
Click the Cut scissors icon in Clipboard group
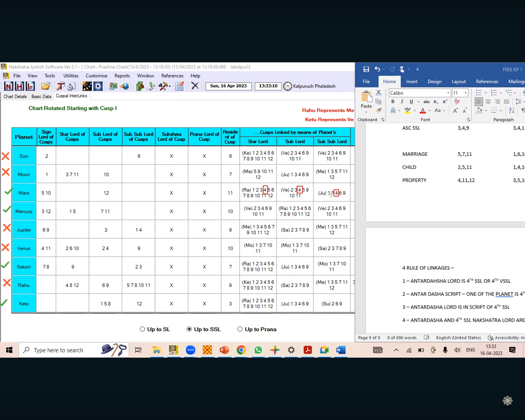(x=379, y=93)
